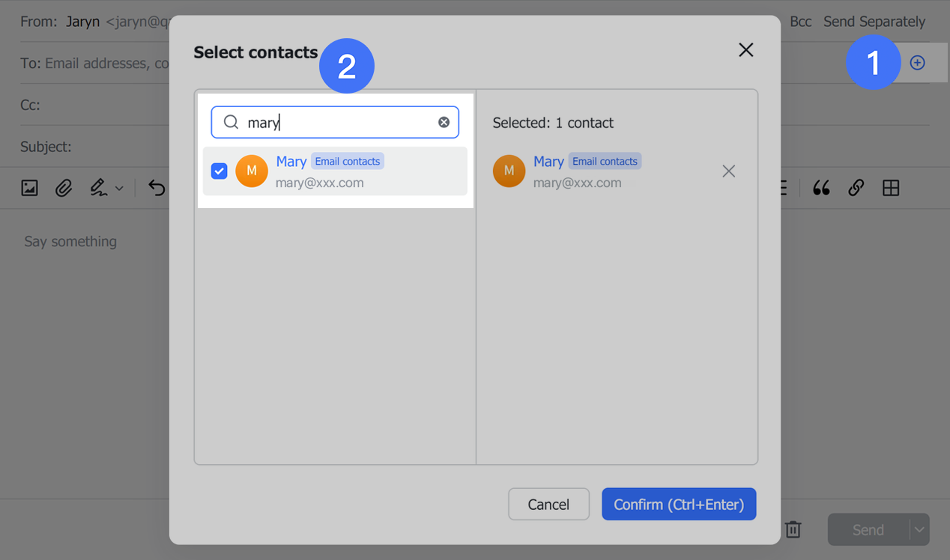Show the Bcc field
Image resolution: width=950 pixels, height=560 pixels.
(800, 22)
